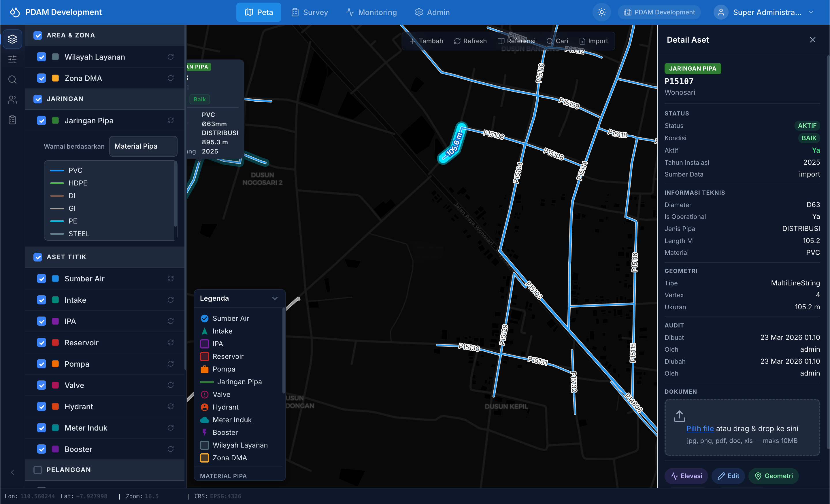The height and width of the screenshot is (504, 830).
Task: Close the Detail Aset panel
Action: (x=812, y=40)
